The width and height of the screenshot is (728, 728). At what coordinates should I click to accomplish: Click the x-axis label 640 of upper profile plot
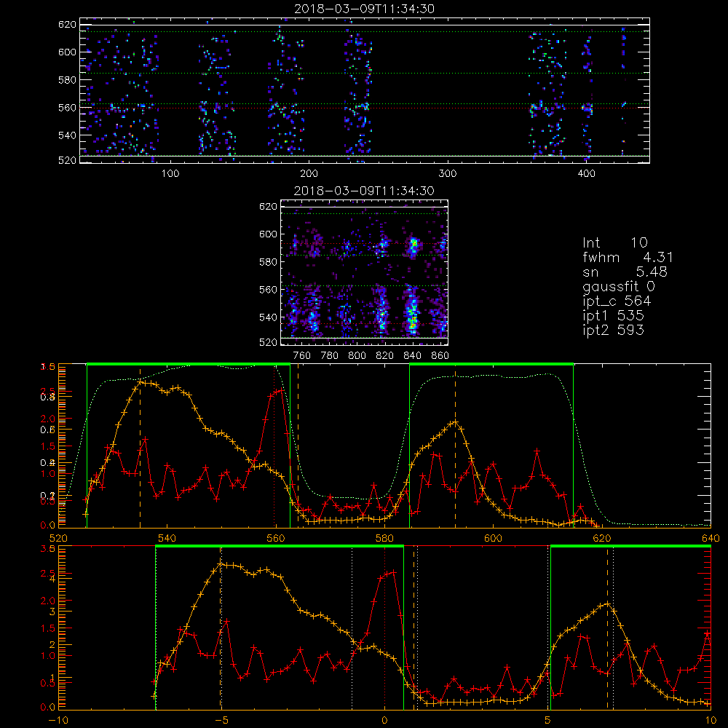711,539
